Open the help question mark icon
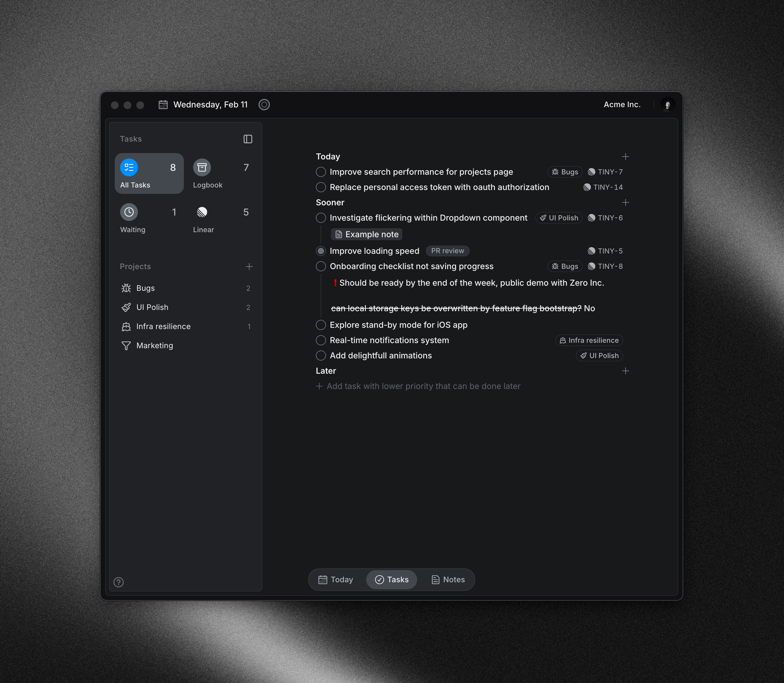 point(119,582)
